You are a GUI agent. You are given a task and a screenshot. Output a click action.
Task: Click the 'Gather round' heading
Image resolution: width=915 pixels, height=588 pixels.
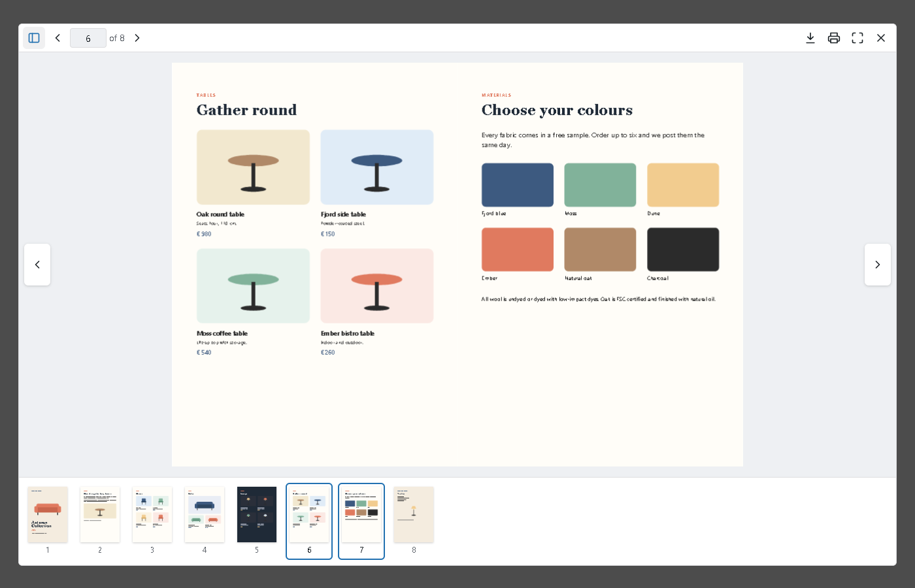[x=246, y=110]
